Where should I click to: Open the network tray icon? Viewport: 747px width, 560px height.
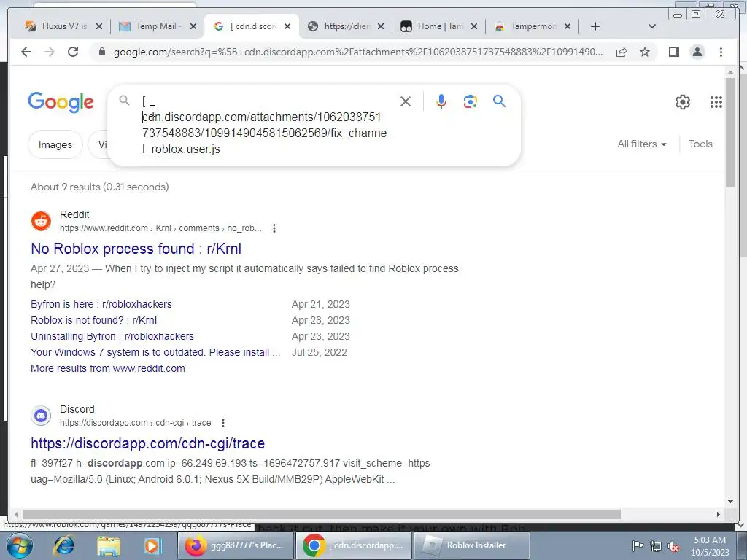pos(656,546)
